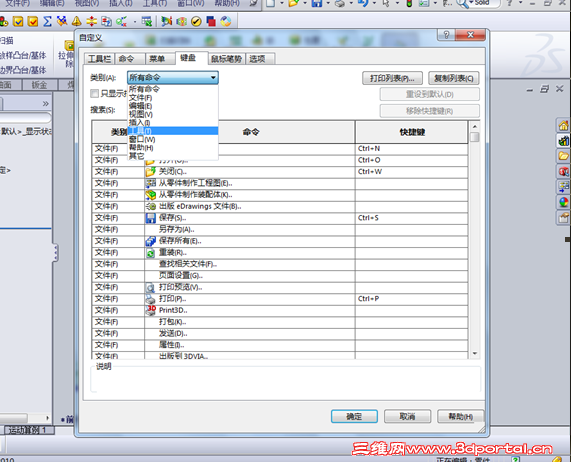
Task: Switch to the 工具栏 tab
Action: coord(100,59)
